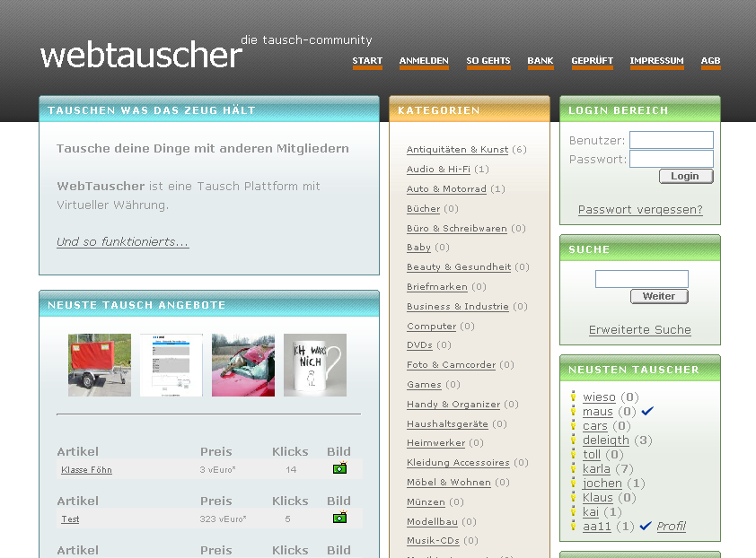The width and height of the screenshot is (756, 558).
Task: Click the search text box under SUCHE
Action: (641, 279)
